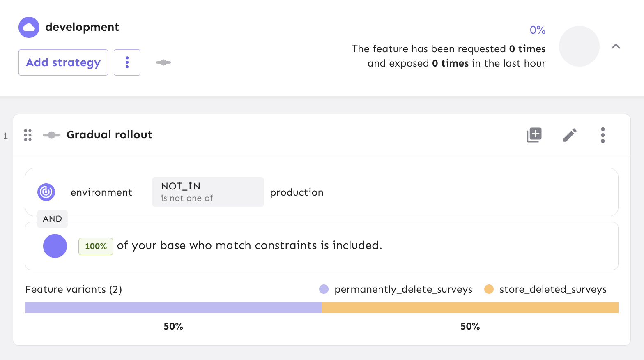Click the strategy indicator icon next to Gradual rollout
Screen dimensions: 644x360
tap(51, 135)
